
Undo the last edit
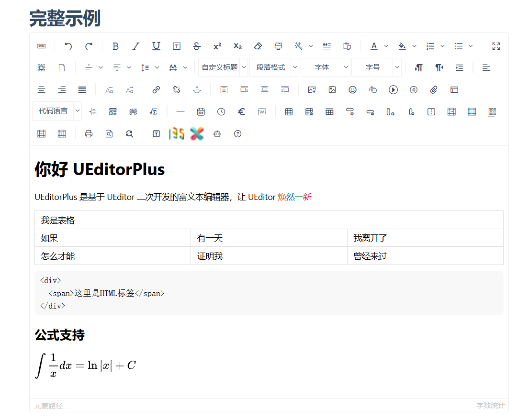(68, 46)
